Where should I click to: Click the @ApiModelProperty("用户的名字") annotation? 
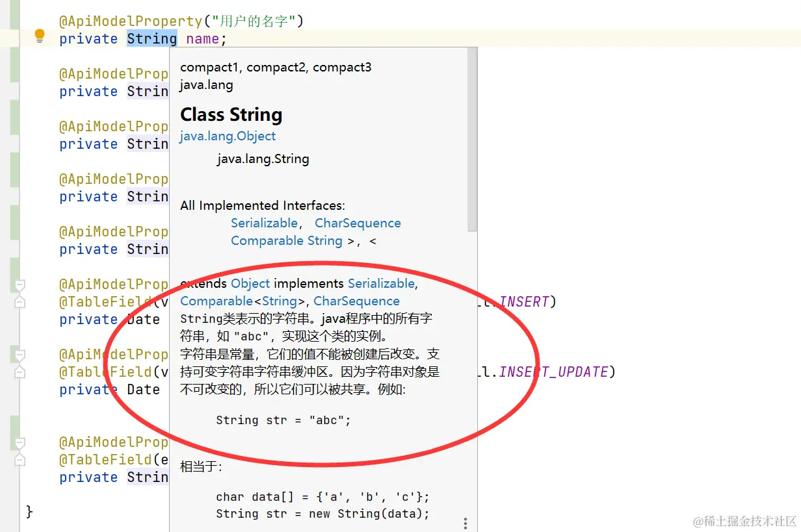pos(181,21)
